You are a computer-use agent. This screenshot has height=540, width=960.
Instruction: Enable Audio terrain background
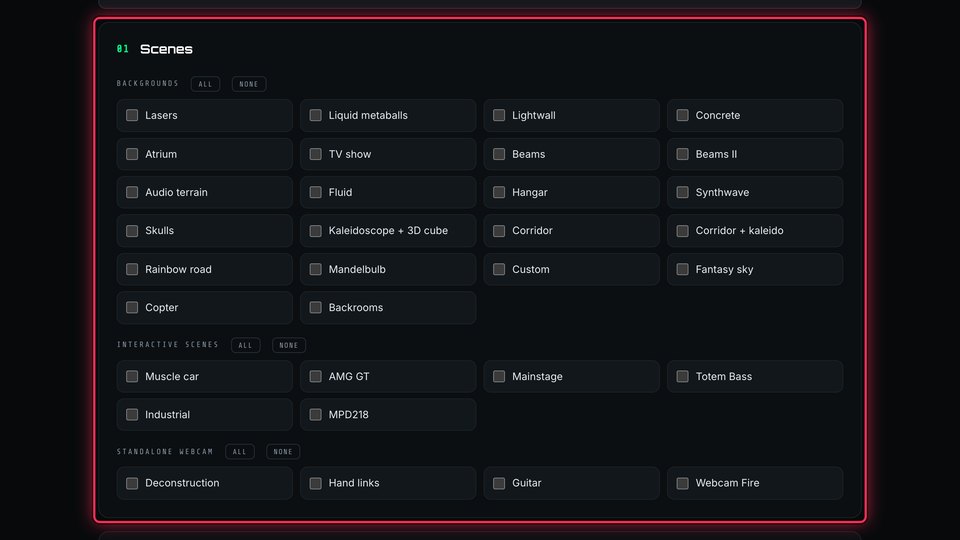132,192
